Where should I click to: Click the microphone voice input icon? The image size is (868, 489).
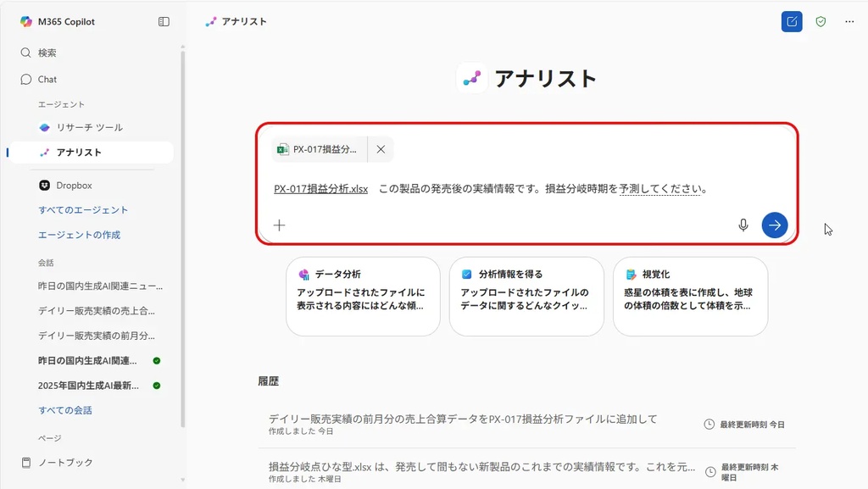[x=743, y=225]
